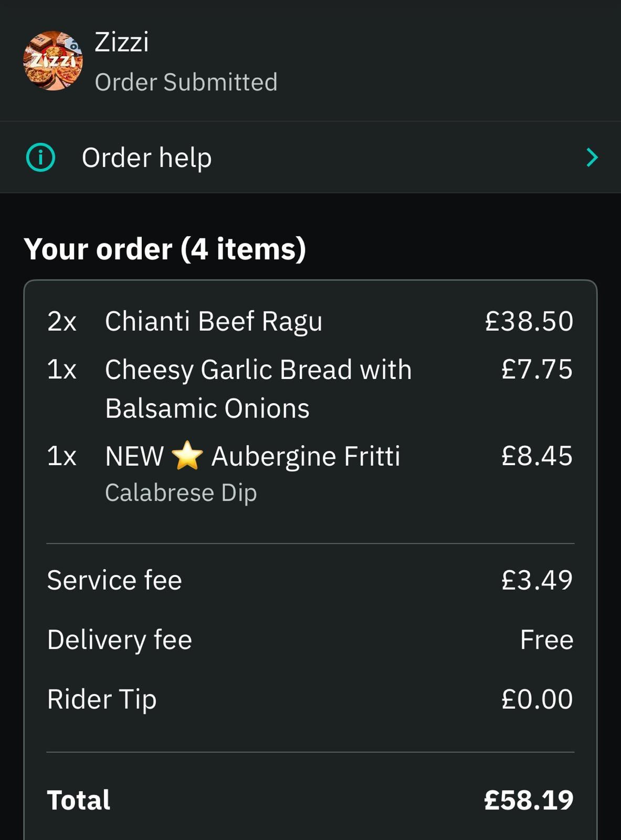Viewport: 621px width, 840px height.
Task: Tap the Your order (4 items) heading
Action: tap(165, 249)
